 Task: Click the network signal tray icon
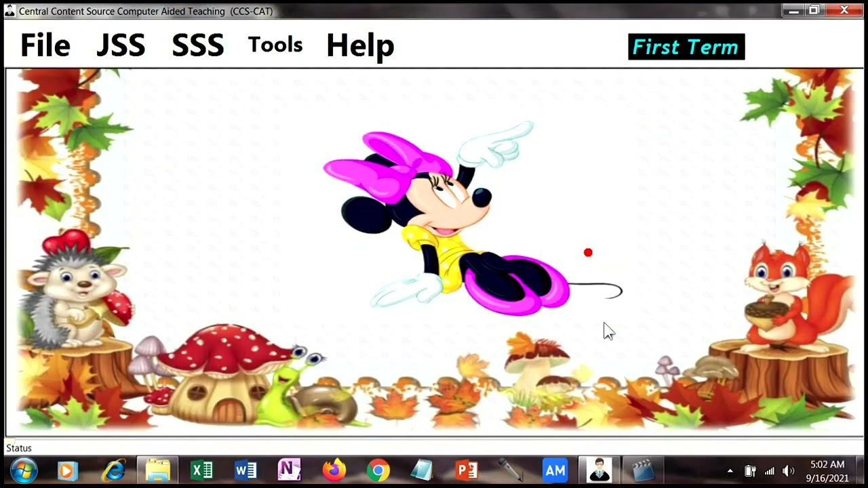(770, 471)
